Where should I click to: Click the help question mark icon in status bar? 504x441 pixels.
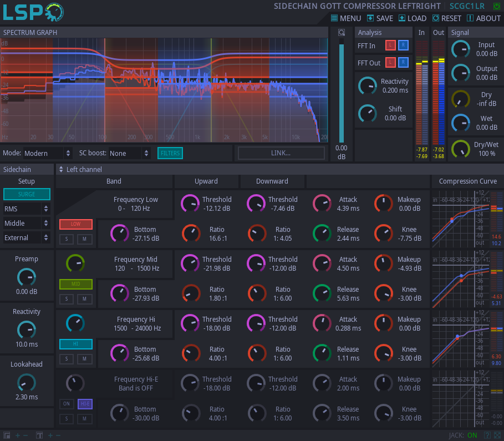(487, 435)
